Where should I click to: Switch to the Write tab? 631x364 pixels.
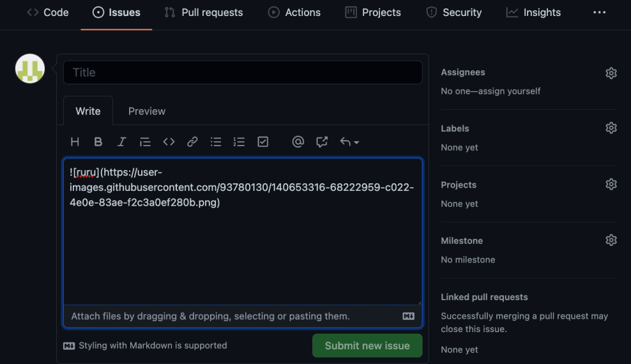point(88,111)
